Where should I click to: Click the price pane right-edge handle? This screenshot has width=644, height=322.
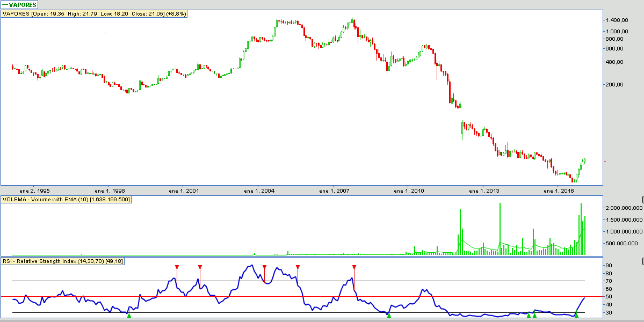coord(642,13)
